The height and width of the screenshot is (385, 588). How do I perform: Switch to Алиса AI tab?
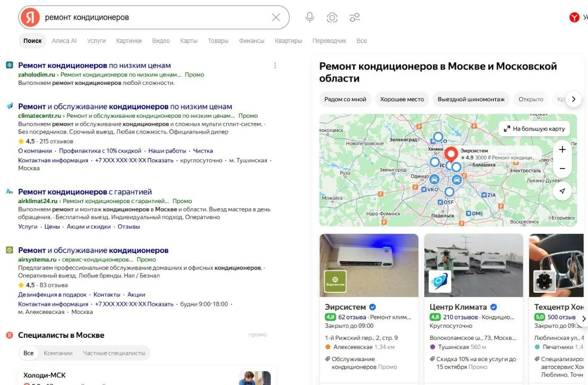coord(64,40)
